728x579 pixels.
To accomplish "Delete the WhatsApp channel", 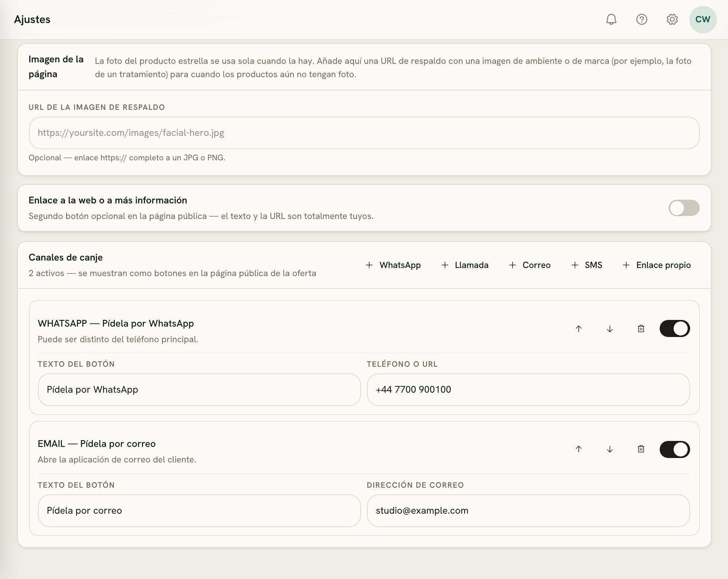I will pos(641,328).
